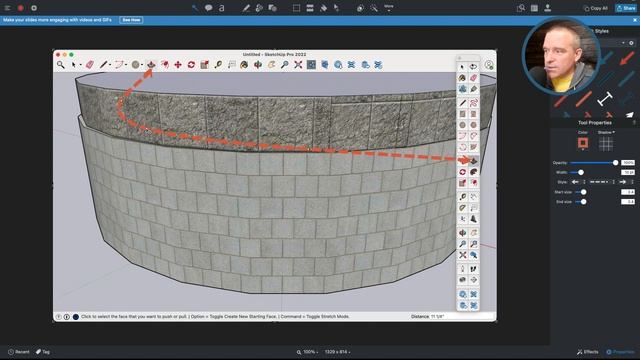Image resolution: width=640 pixels, height=360 pixels.
Task: Click the Start size slider handle
Action: click(584, 192)
